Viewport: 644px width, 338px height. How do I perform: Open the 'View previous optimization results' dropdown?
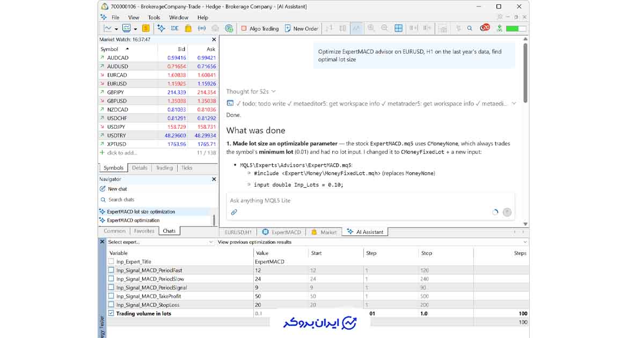pyautogui.click(x=372, y=242)
